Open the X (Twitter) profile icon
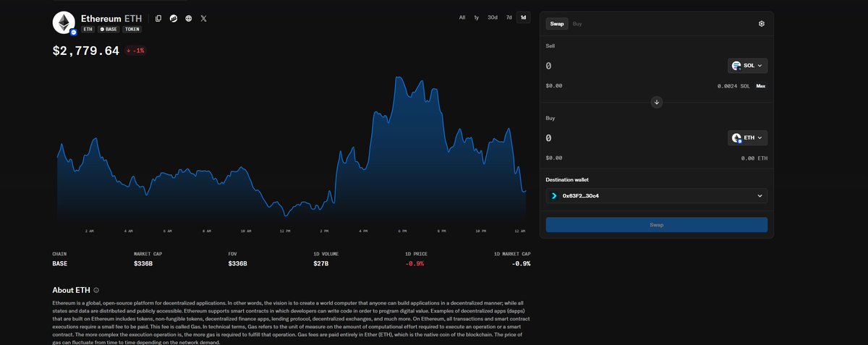 click(x=203, y=18)
